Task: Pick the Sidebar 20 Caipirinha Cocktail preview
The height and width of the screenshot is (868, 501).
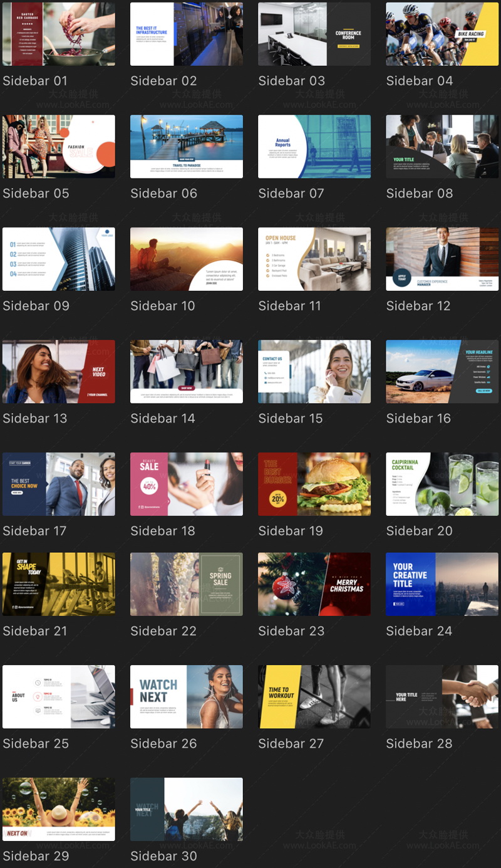Action: (442, 484)
